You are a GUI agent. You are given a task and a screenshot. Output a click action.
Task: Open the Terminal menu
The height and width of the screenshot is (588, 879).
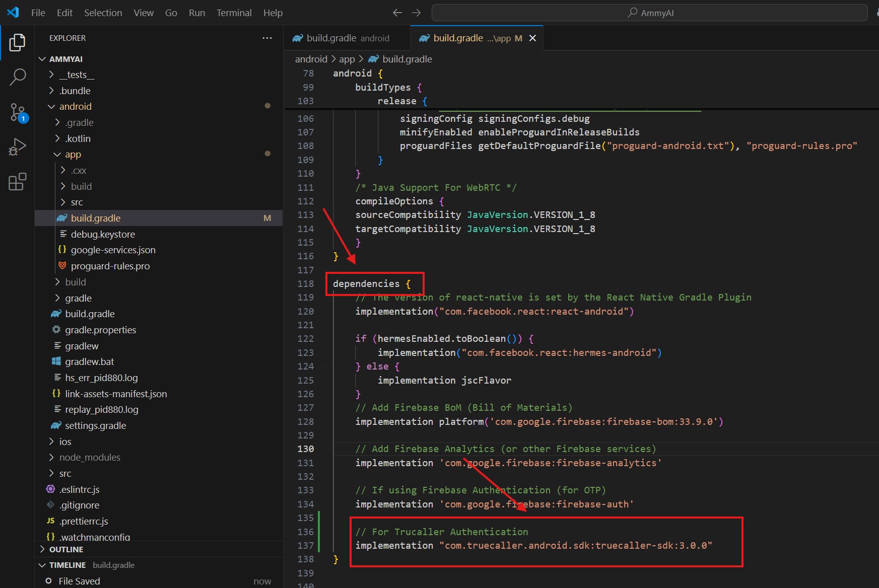(234, 13)
